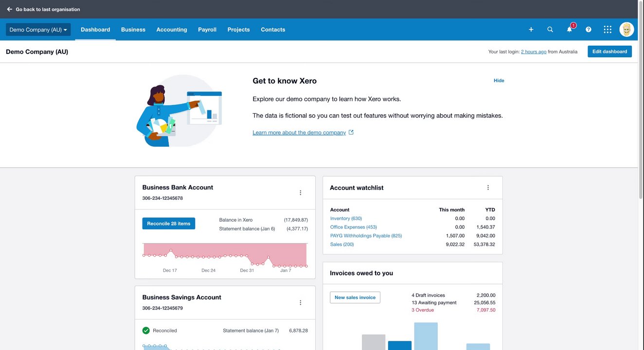Click savings statement balance 6,878.28
Screen dimensions: 644x350
pos(298,331)
